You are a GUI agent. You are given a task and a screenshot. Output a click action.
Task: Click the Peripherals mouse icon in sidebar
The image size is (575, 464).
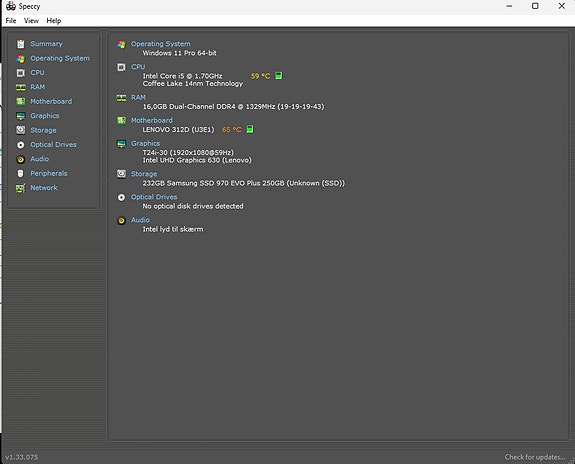click(21, 173)
